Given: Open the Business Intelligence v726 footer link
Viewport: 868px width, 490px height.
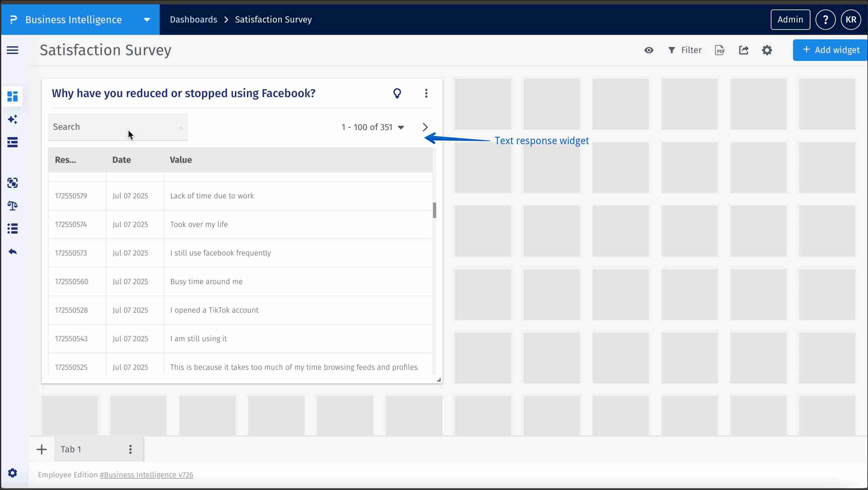Looking at the screenshot, I should pos(146,475).
